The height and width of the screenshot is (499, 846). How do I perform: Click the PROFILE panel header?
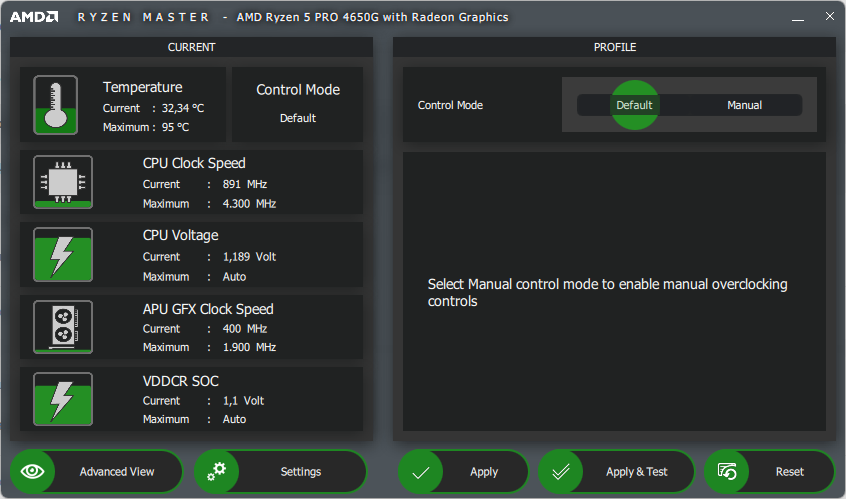615,47
